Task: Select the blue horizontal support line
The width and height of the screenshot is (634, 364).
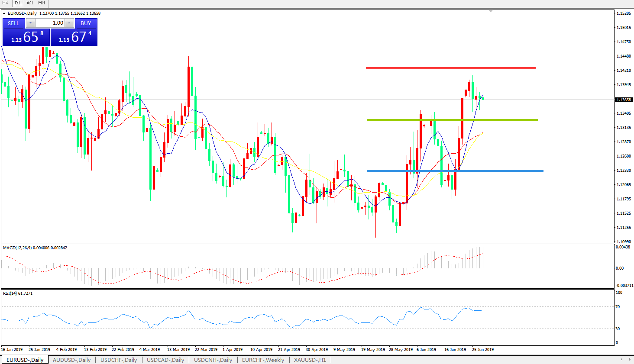Action: (455, 171)
